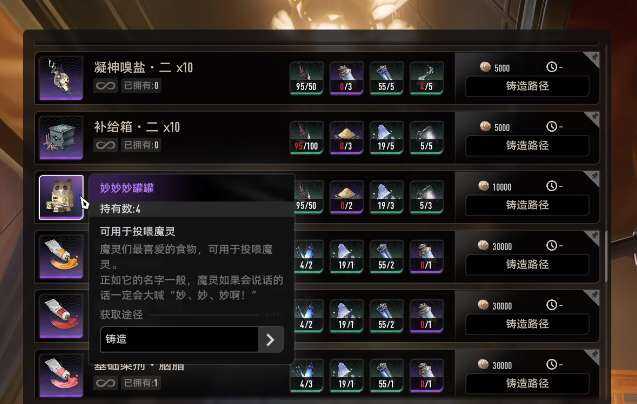Click the highlighted 妙妙妙娜娜 item icon

61,197
